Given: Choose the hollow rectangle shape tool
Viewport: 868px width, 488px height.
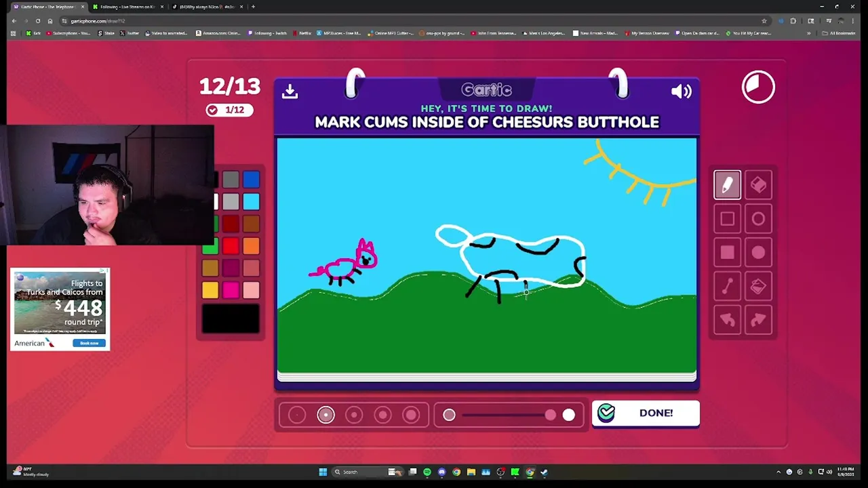Looking at the screenshot, I should pyautogui.click(x=727, y=219).
